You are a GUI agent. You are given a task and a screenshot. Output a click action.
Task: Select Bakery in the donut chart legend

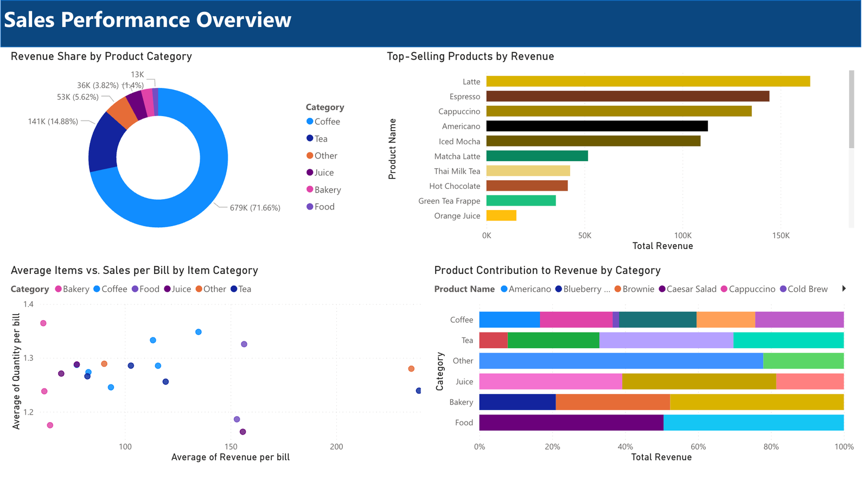[x=323, y=190]
